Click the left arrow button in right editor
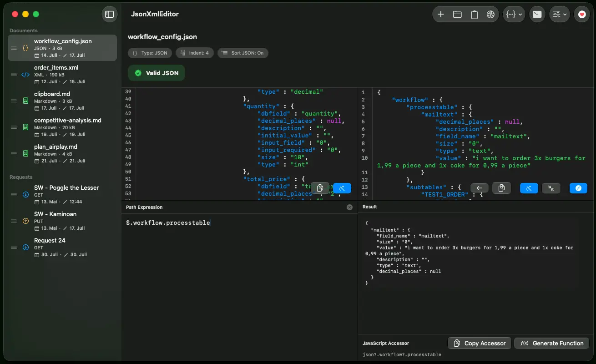596x364 pixels. (x=480, y=188)
